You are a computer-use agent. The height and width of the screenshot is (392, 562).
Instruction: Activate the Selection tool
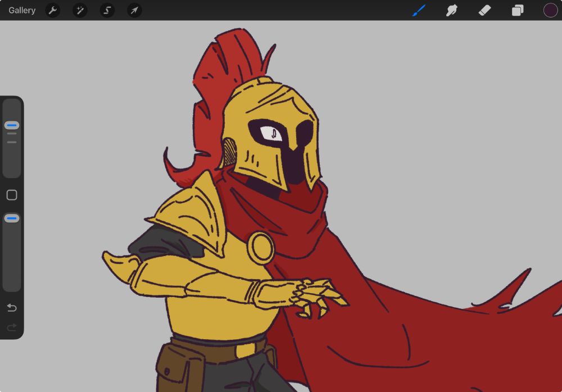pyautogui.click(x=107, y=11)
